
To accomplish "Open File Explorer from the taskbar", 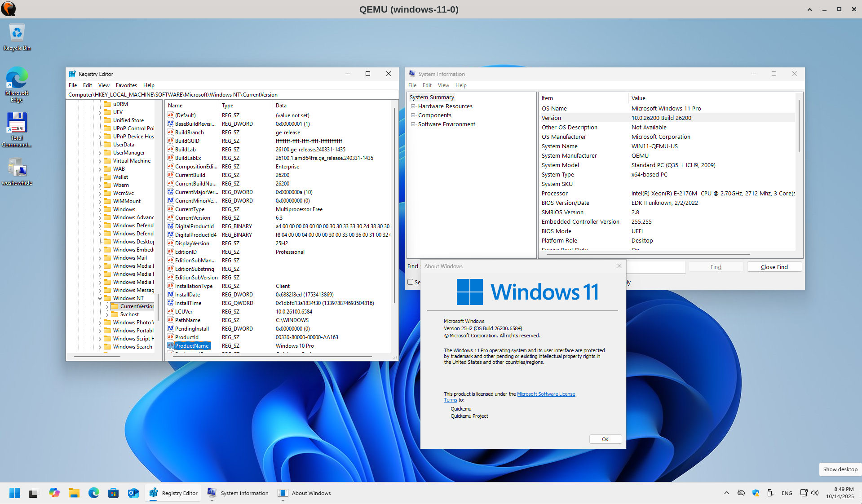I will coord(74,493).
